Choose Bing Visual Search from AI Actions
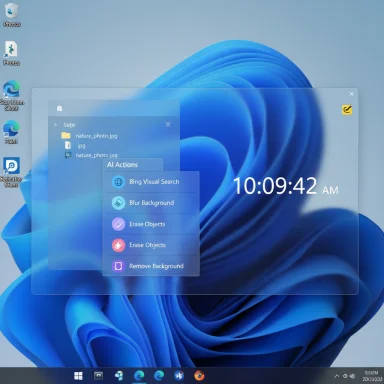The width and height of the screenshot is (384, 384). tap(151, 182)
